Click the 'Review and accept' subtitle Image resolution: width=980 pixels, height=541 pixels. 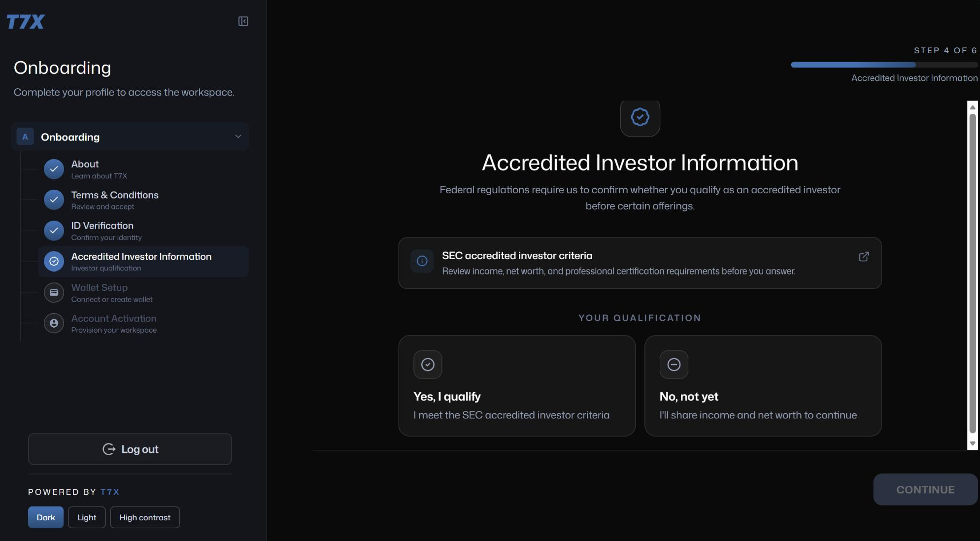(102, 206)
